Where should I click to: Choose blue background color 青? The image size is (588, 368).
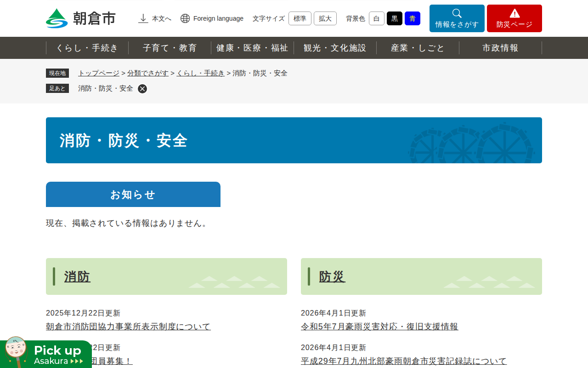coord(413,18)
